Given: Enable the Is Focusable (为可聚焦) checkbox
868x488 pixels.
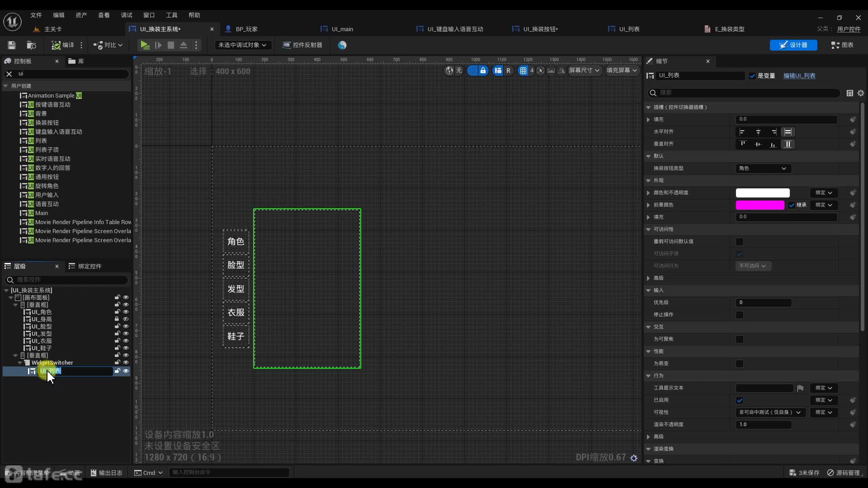Looking at the screenshot, I should pos(740,339).
